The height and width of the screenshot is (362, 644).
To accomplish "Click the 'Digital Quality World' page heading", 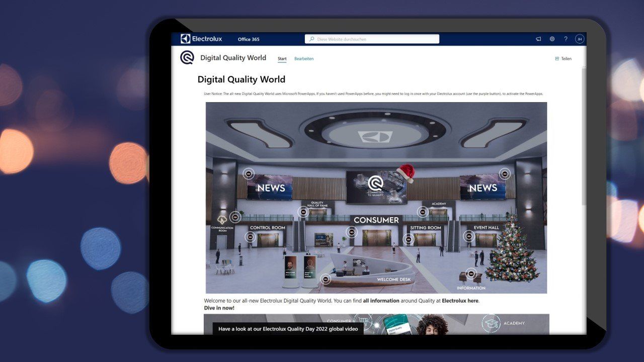I will (x=242, y=79).
